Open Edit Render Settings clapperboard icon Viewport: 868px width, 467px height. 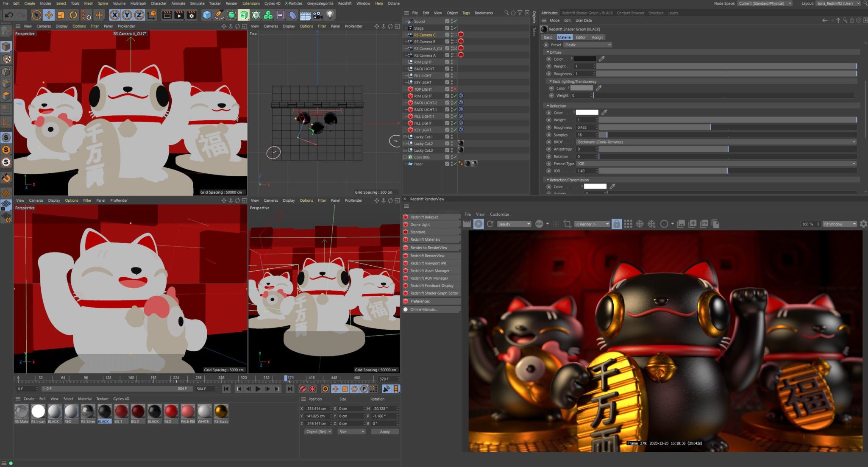(x=192, y=15)
